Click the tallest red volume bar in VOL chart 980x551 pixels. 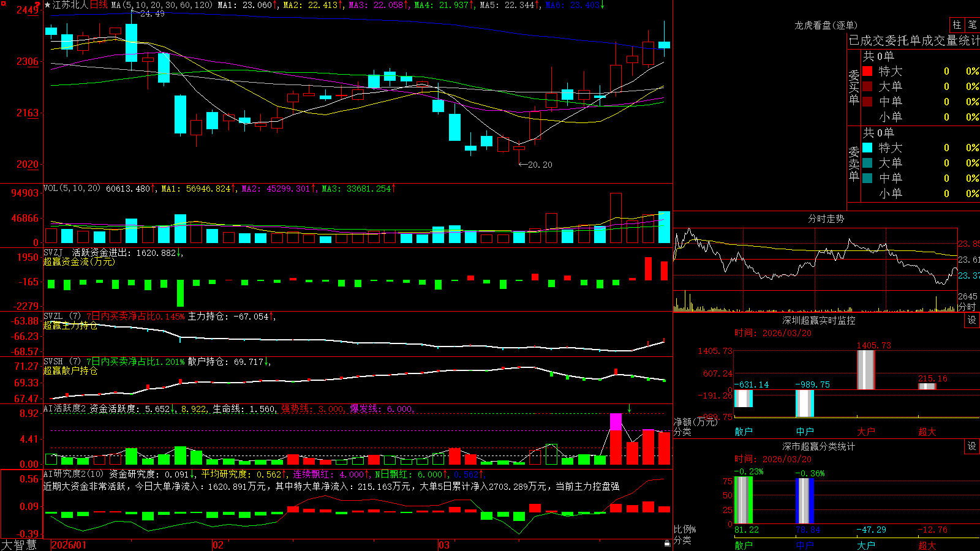pyautogui.click(x=616, y=218)
